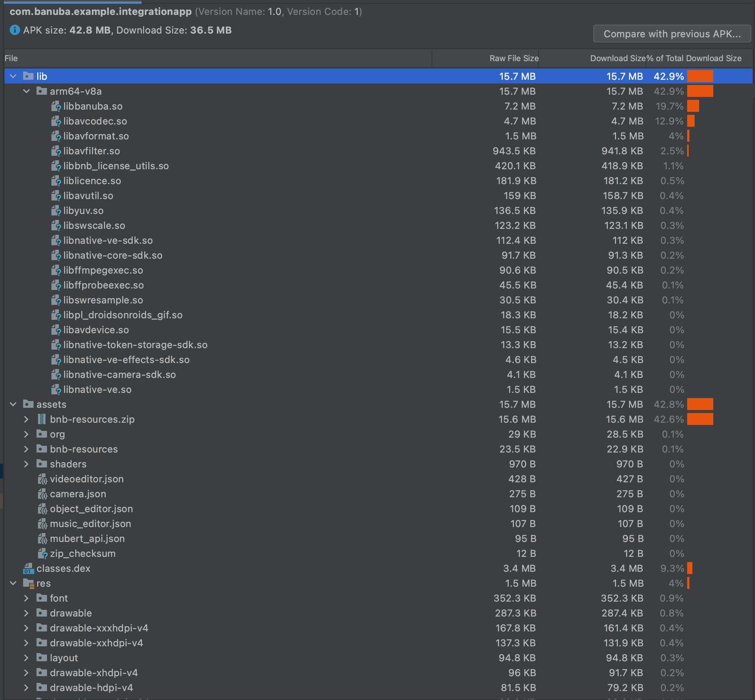Collapse the lib folder

[x=13, y=76]
